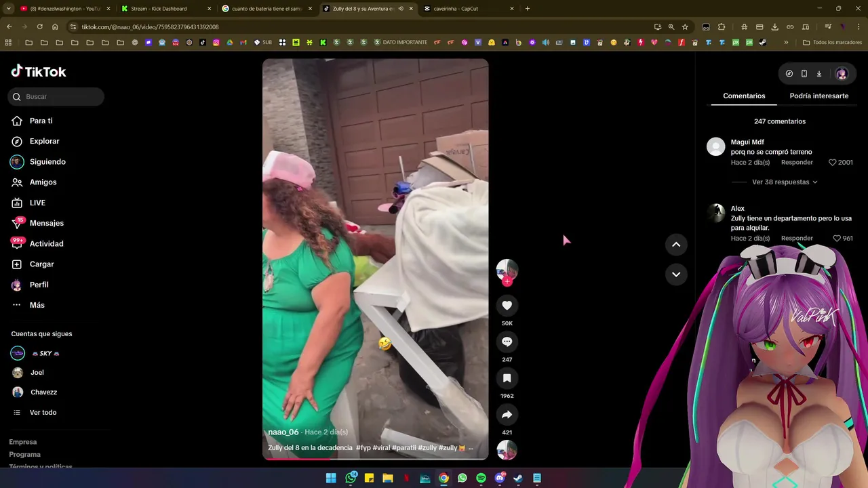
Task: Bookmark this page star icon
Action: (x=685, y=27)
